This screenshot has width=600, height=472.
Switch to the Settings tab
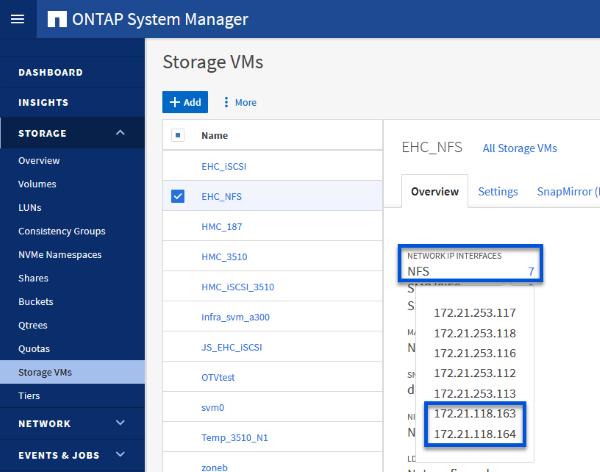(497, 191)
